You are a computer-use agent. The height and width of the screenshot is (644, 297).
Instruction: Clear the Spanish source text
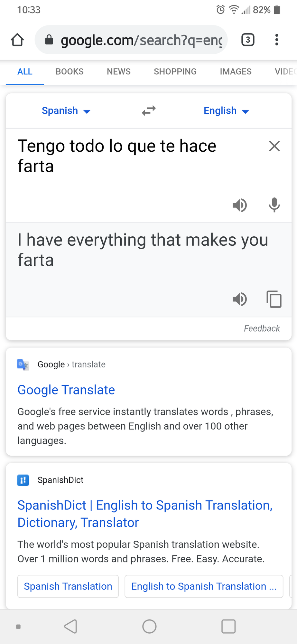(x=274, y=146)
